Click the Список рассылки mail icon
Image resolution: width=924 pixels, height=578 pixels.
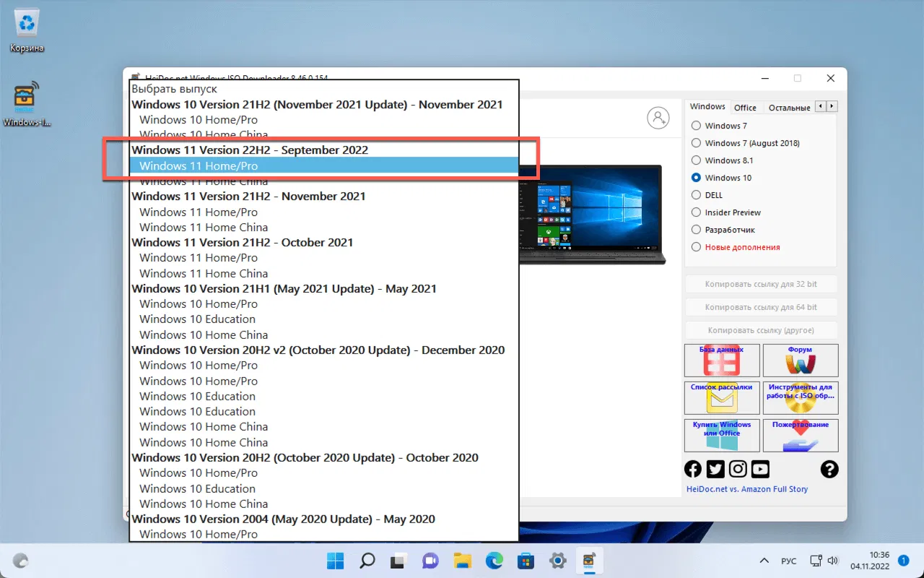[x=721, y=398]
